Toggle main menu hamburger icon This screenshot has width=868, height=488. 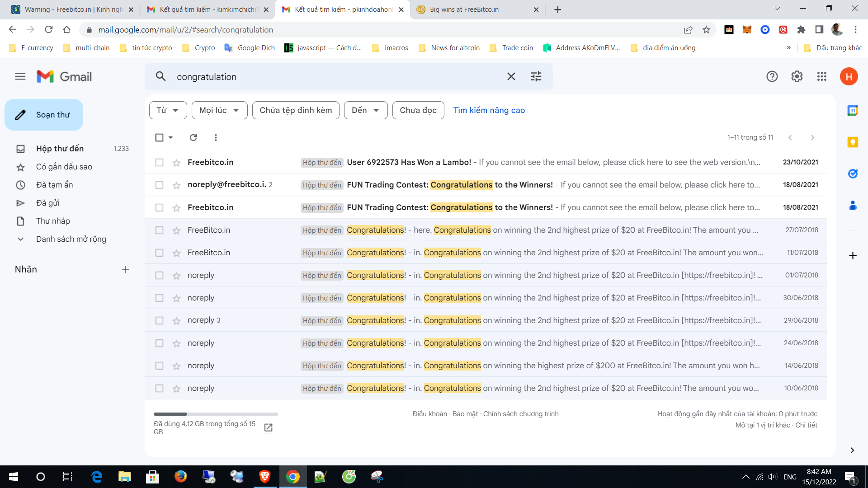click(x=20, y=76)
